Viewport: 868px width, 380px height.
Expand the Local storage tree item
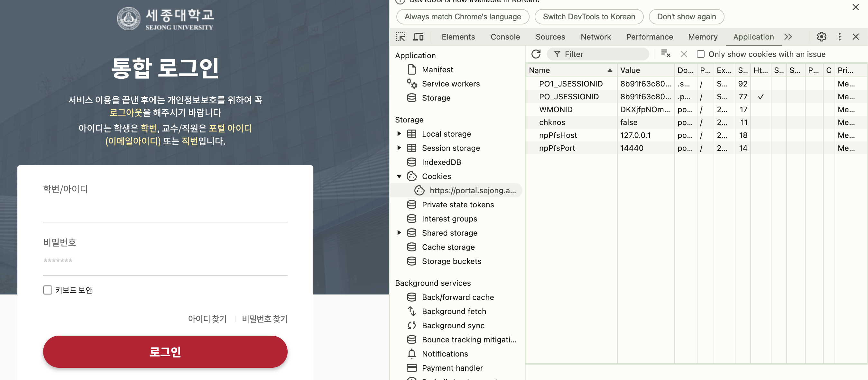click(399, 134)
